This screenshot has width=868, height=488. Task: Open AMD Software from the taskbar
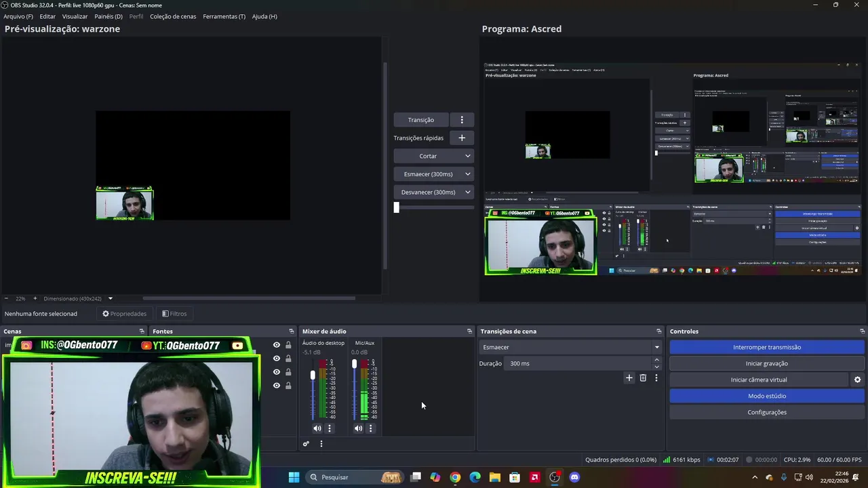tap(534, 477)
